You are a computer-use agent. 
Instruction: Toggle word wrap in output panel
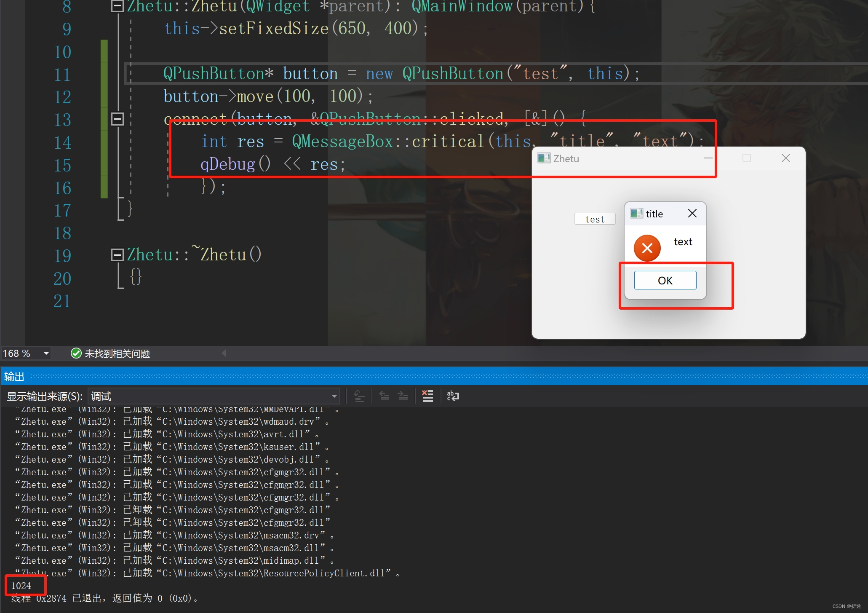click(453, 396)
